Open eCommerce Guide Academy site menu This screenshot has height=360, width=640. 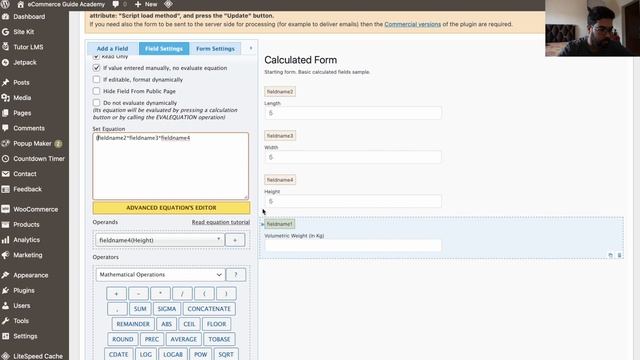(x=66, y=4)
